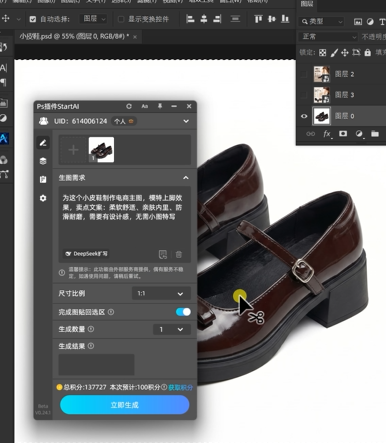
Task: Add layer style fx icon
Action: 328,134
